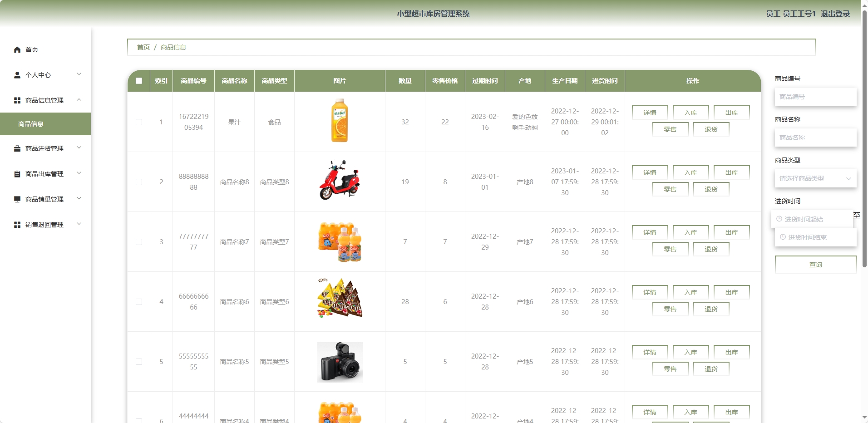Open 个人中心 in the sidebar
The image size is (868, 423).
45,75
